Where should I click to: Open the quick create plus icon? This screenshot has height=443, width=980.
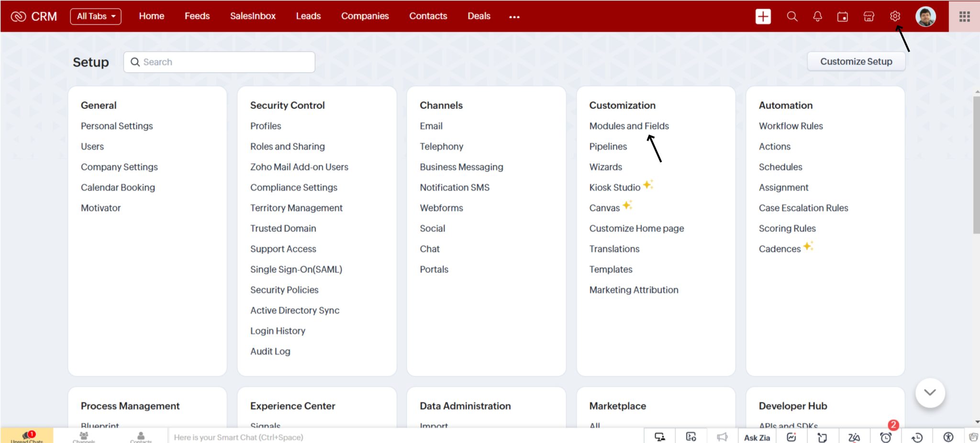click(x=762, y=16)
